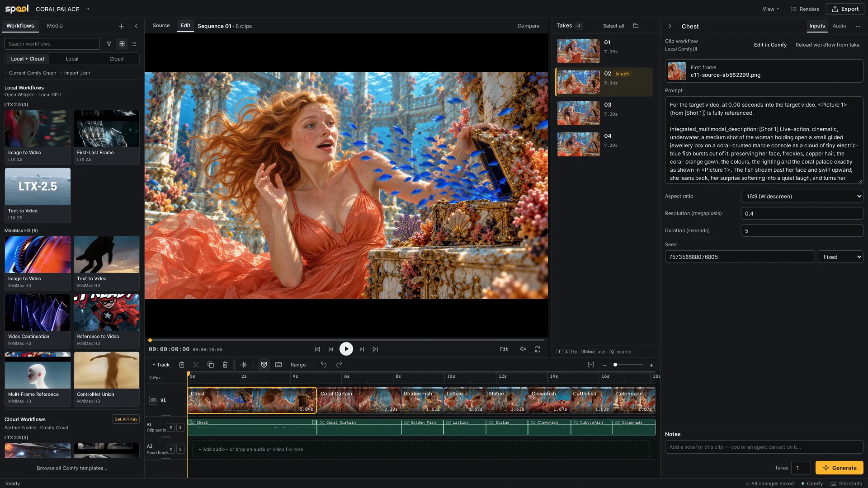This screenshot has height=488, width=868.
Task: Solo the A1 clip audio track
Action: click(180, 427)
